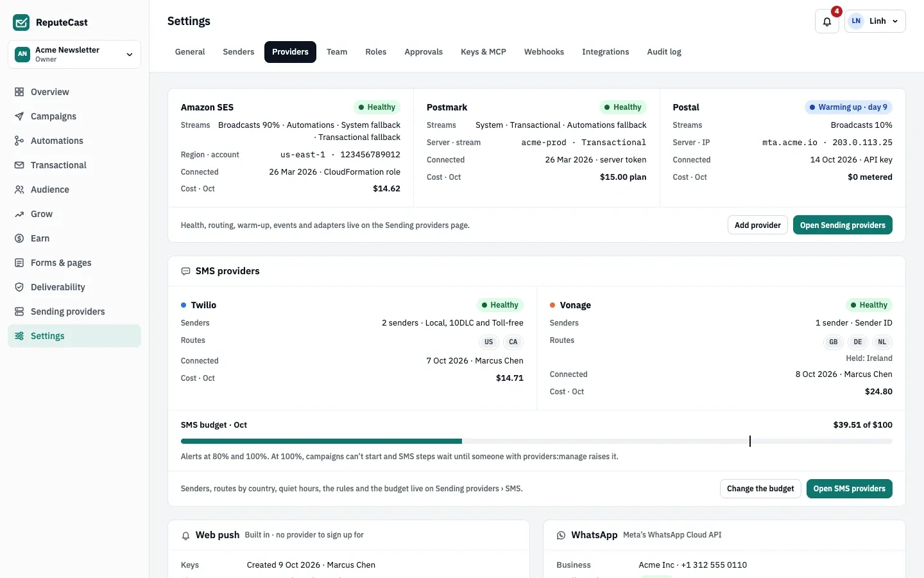Click the Grow trend-arrow icon
Viewport: 924px width, 578px height.
(19, 214)
